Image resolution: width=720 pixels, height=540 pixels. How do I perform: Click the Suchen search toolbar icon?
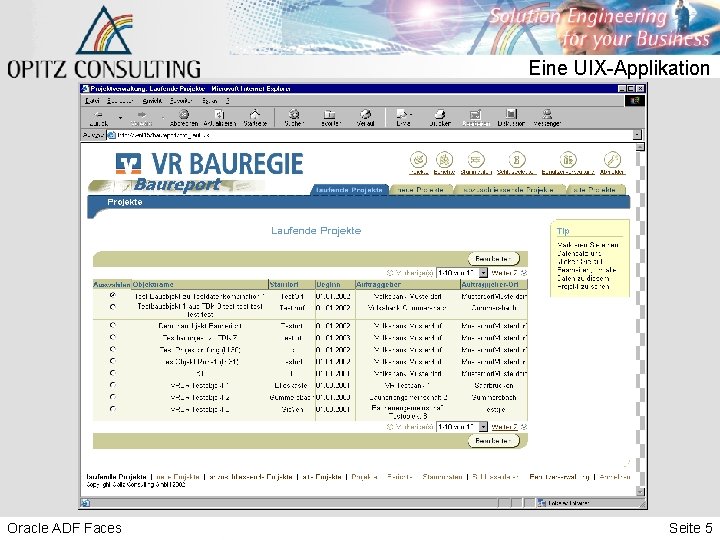pyautogui.click(x=294, y=114)
